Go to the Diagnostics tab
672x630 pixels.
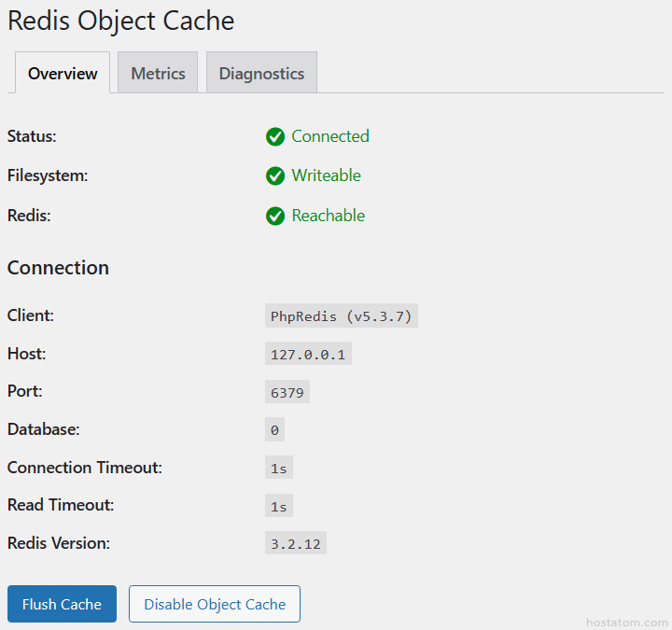(261, 73)
